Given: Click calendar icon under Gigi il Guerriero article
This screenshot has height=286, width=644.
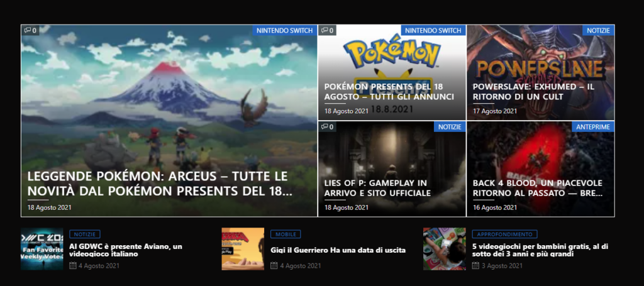Looking at the screenshot, I should coord(274,265).
